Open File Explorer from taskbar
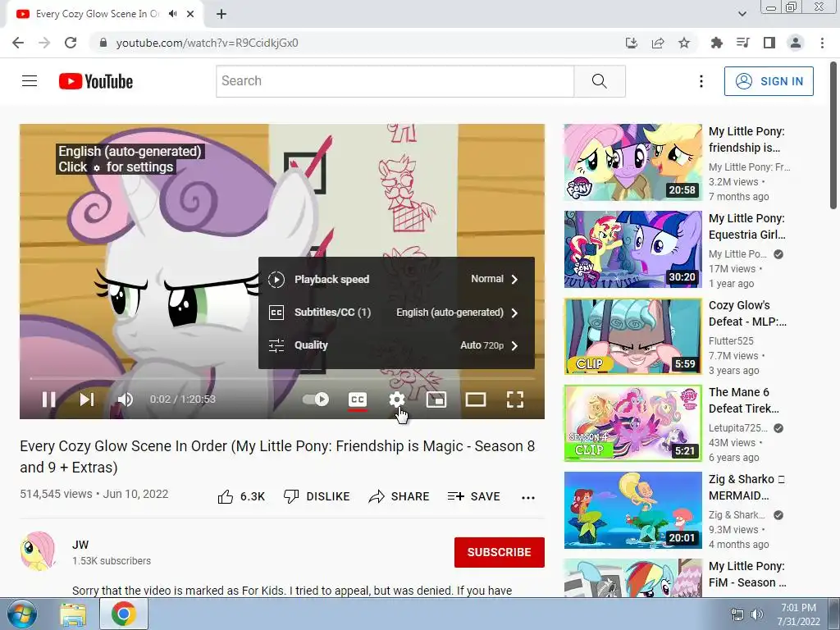Viewport: 840px width, 630px height. pyautogui.click(x=73, y=614)
